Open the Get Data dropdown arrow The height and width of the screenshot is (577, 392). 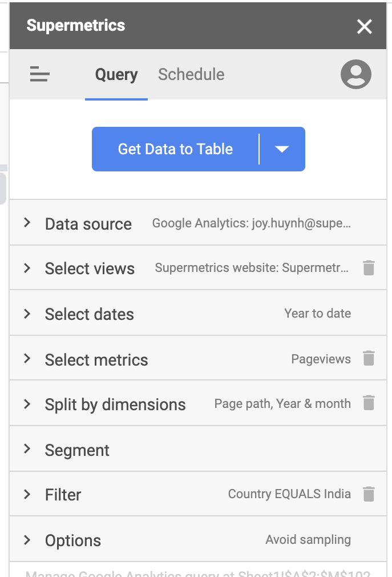pos(282,149)
